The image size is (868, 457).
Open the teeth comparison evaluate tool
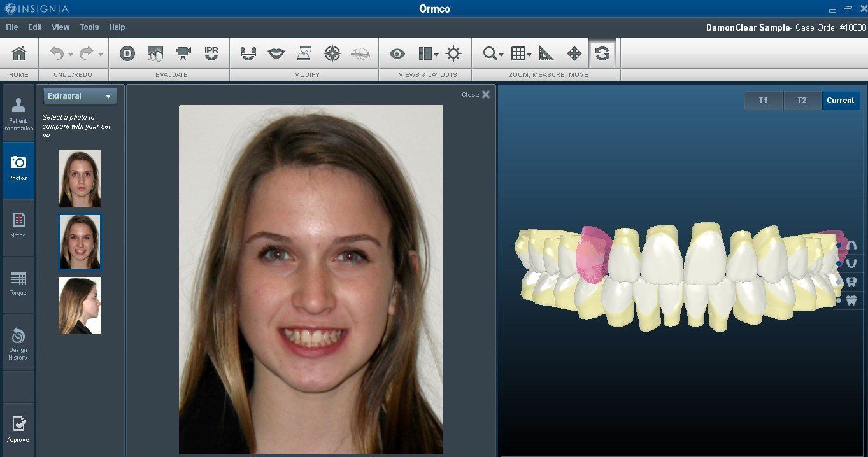coord(155,53)
